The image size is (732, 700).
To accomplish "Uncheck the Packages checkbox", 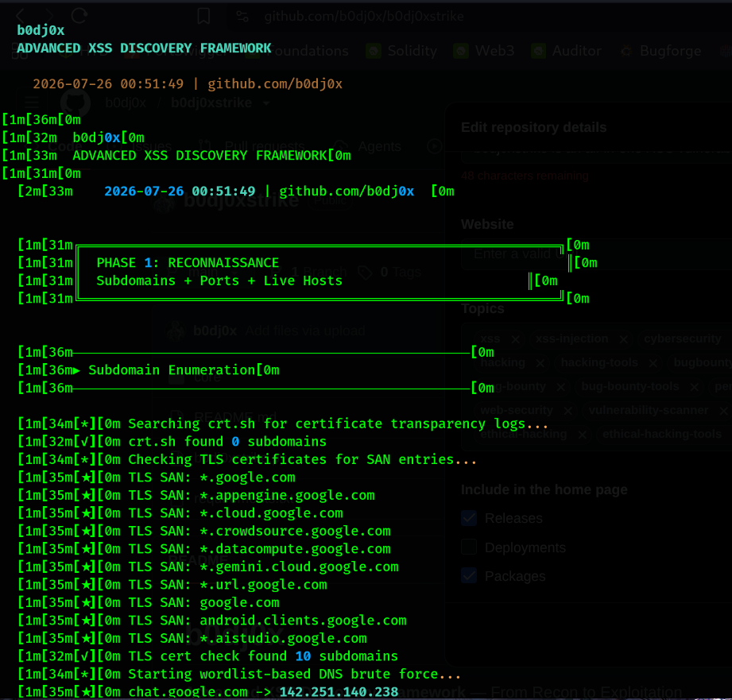I will 469,576.
